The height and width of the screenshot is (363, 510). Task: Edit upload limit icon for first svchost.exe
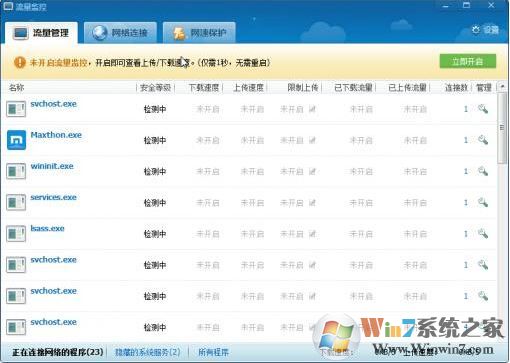(312, 109)
